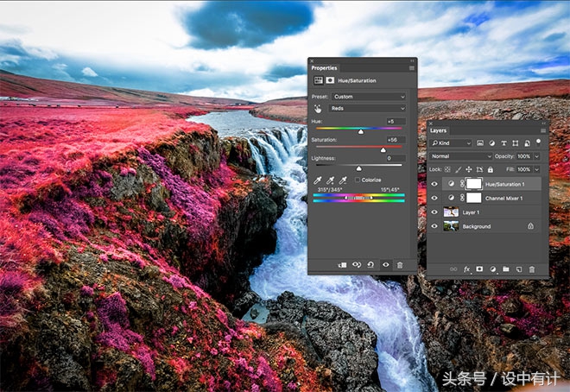The width and height of the screenshot is (570, 392).
Task: Hide the Hue/Saturation 1 layer
Action: point(434,184)
